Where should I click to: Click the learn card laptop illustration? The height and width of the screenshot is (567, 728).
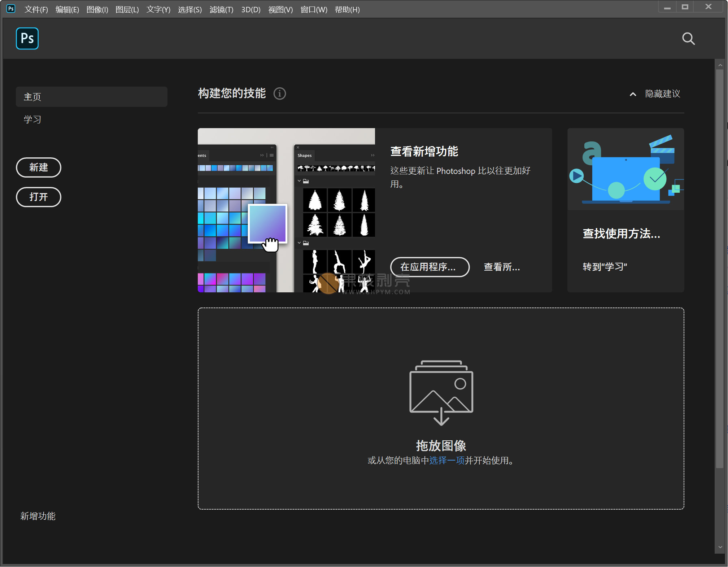pyautogui.click(x=625, y=169)
